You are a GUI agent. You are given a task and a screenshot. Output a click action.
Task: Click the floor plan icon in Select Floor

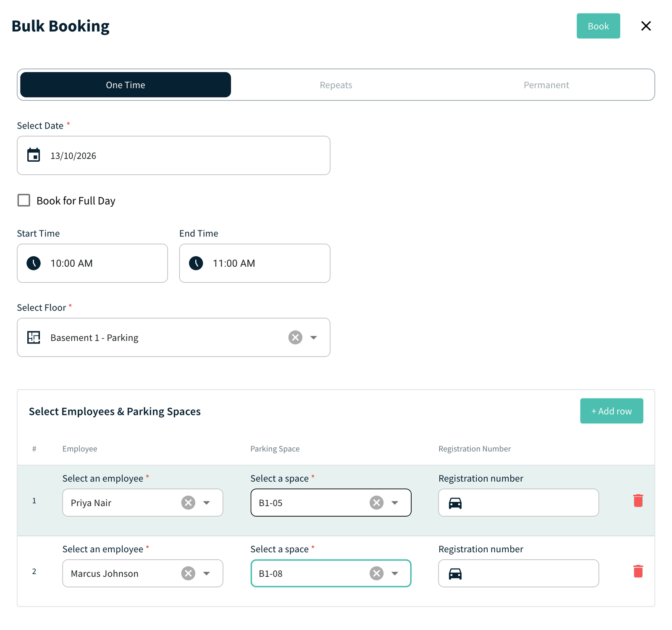coord(34,337)
